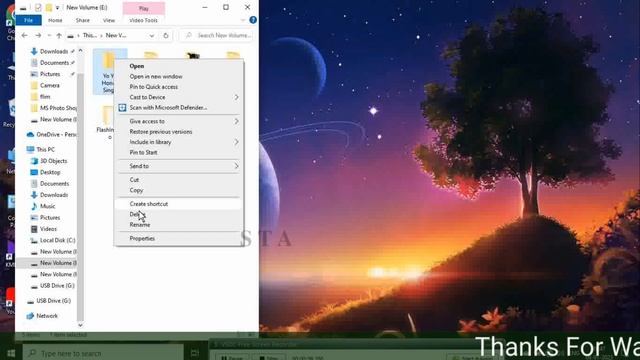The image size is (640, 360).
Task: Click the Task View taskbar icon
Action: 195,353
